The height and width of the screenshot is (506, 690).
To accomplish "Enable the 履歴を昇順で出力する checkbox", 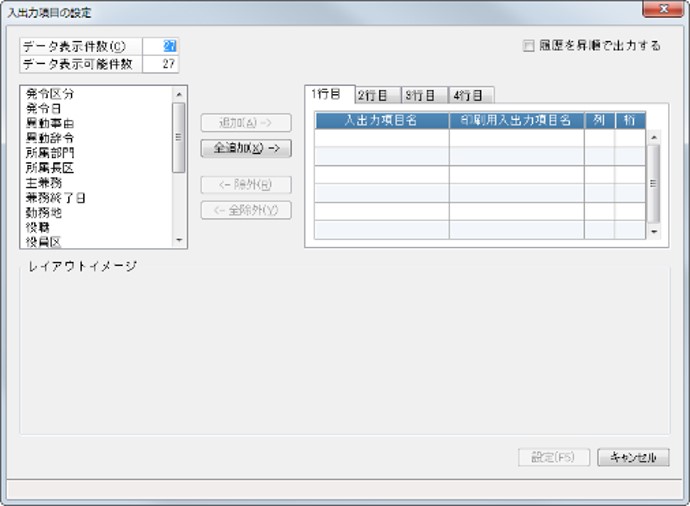I will (529, 46).
